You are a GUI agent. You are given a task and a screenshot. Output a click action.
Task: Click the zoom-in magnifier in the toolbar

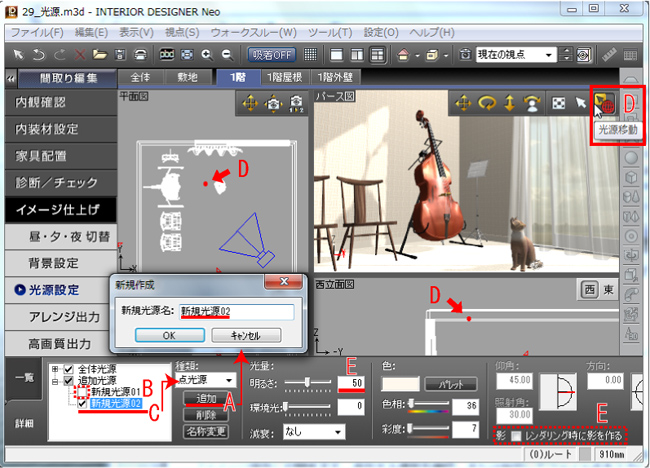click(206, 54)
